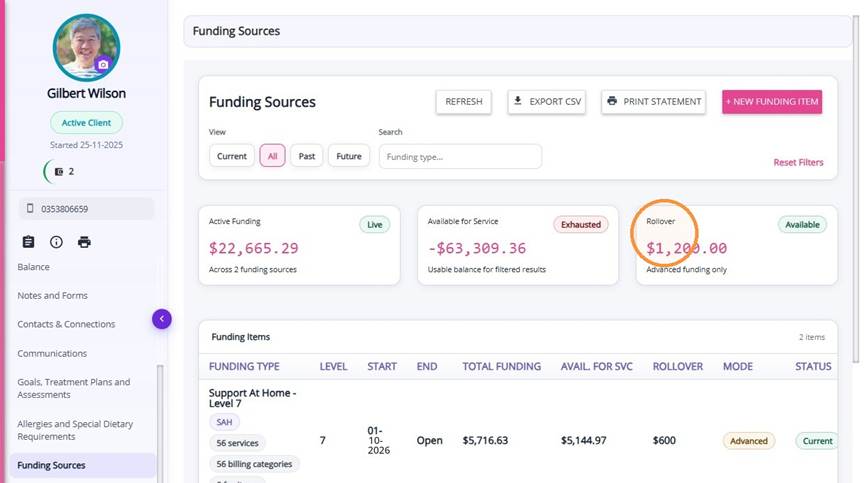864x483 pixels.
Task: Click the $5,144.97 available for service cell
Action: [x=584, y=441]
